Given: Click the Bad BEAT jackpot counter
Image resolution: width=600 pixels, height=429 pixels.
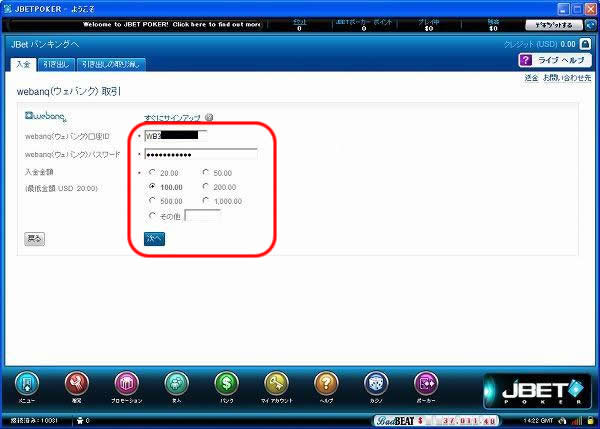Looking at the screenshot, I should point(437,421).
